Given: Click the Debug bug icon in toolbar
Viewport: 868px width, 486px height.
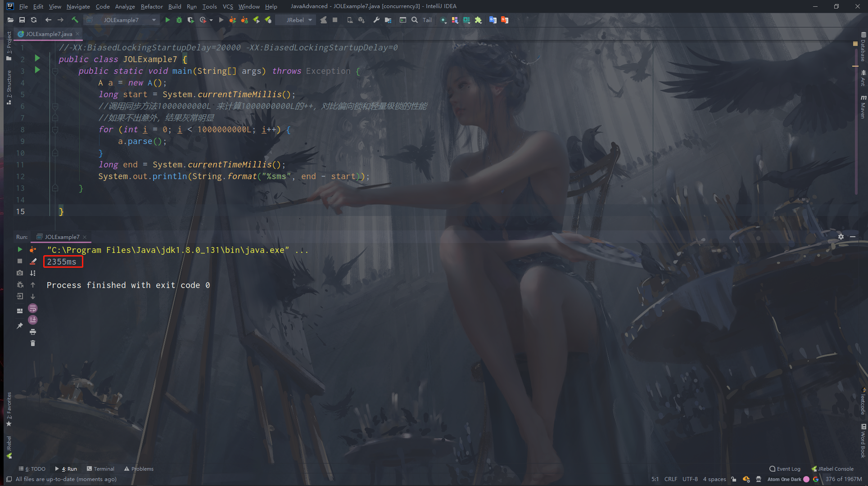Looking at the screenshot, I should 179,20.
